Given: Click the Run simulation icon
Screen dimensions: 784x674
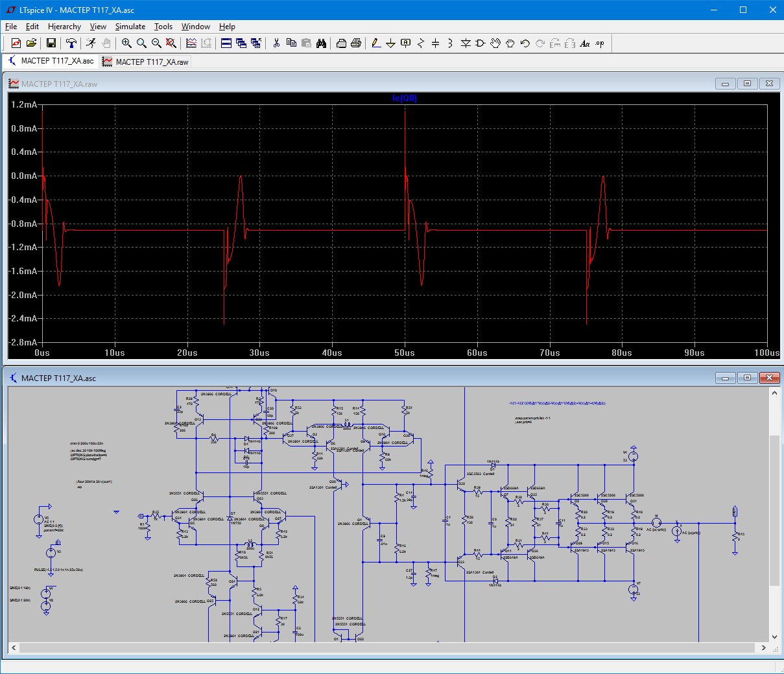Looking at the screenshot, I should 91,43.
